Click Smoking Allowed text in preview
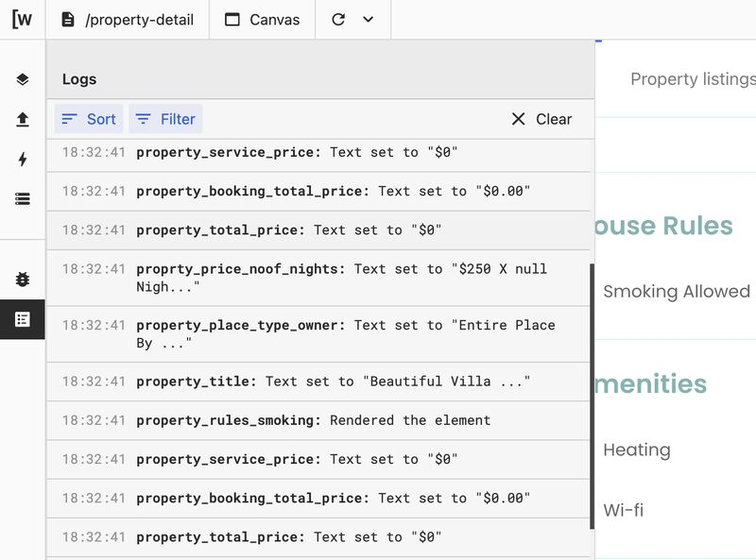The height and width of the screenshot is (560, 756). click(x=677, y=292)
